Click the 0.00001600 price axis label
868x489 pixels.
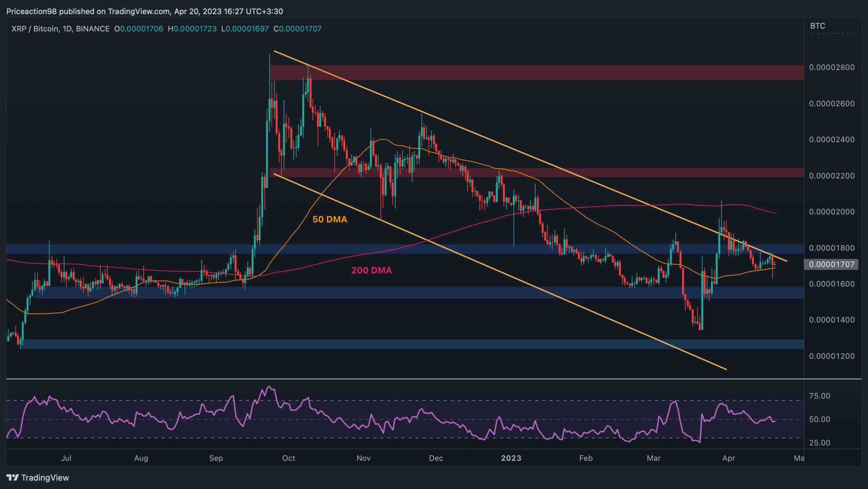point(832,284)
